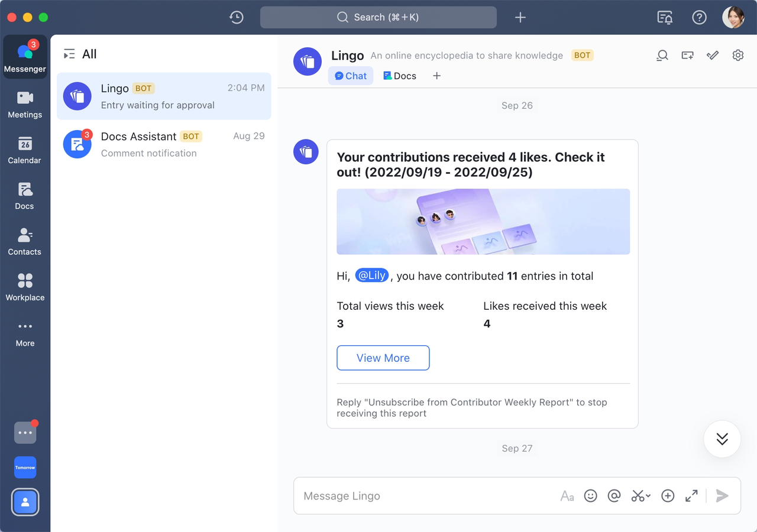Start a video call with Lingo
The image size is (757, 532).
(x=687, y=55)
